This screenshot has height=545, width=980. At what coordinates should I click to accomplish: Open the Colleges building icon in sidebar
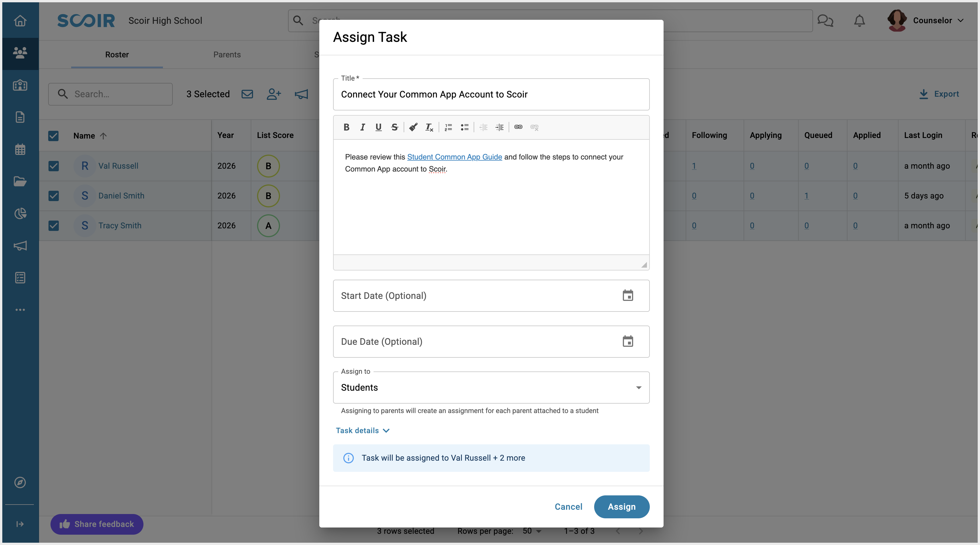20,85
